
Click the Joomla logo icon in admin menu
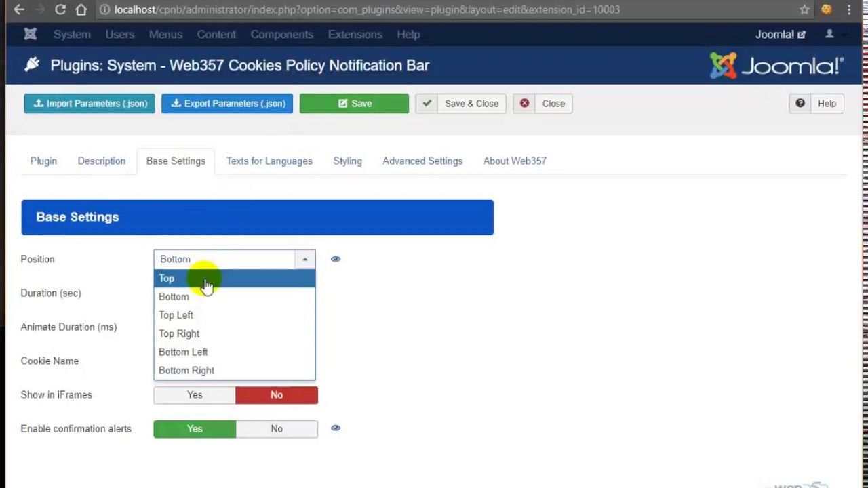point(31,34)
